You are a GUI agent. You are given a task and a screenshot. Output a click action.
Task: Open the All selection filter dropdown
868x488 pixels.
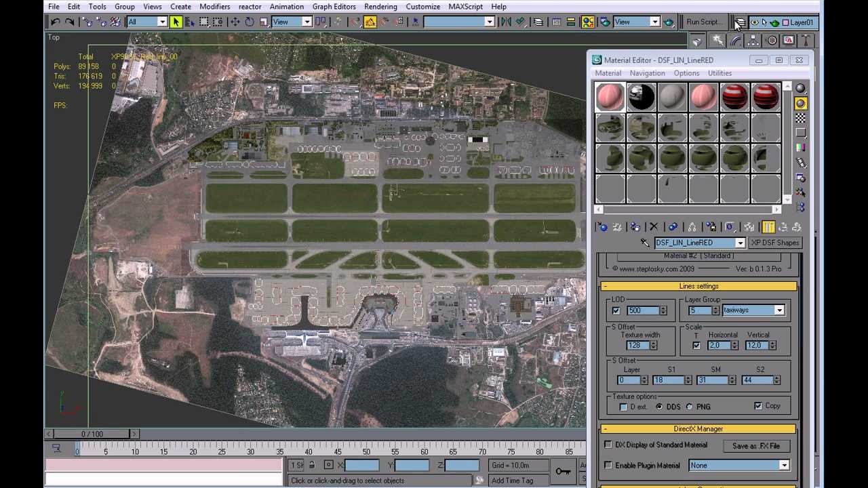pyautogui.click(x=162, y=22)
